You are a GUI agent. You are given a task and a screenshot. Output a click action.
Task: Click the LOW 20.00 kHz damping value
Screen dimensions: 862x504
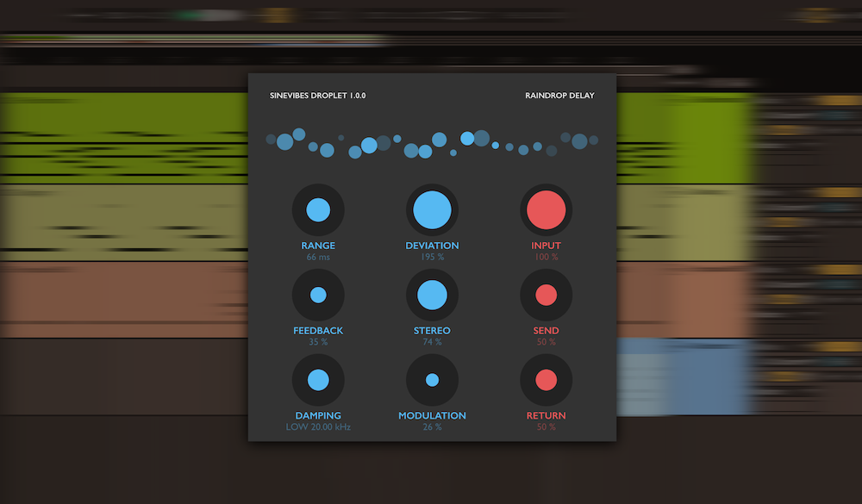pos(318,427)
